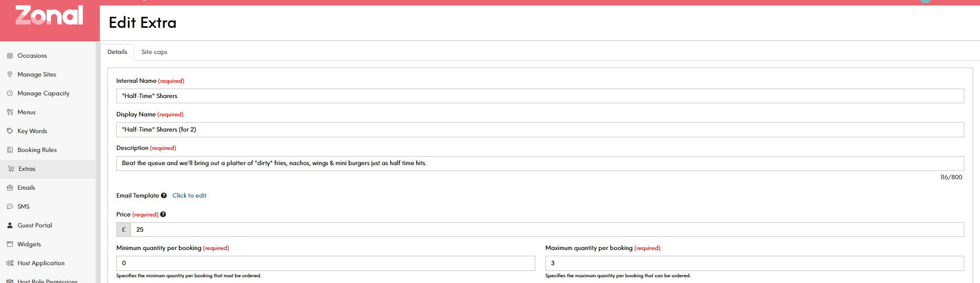The height and width of the screenshot is (283, 980).
Task: Focus the Display Name field
Action: (x=540, y=129)
